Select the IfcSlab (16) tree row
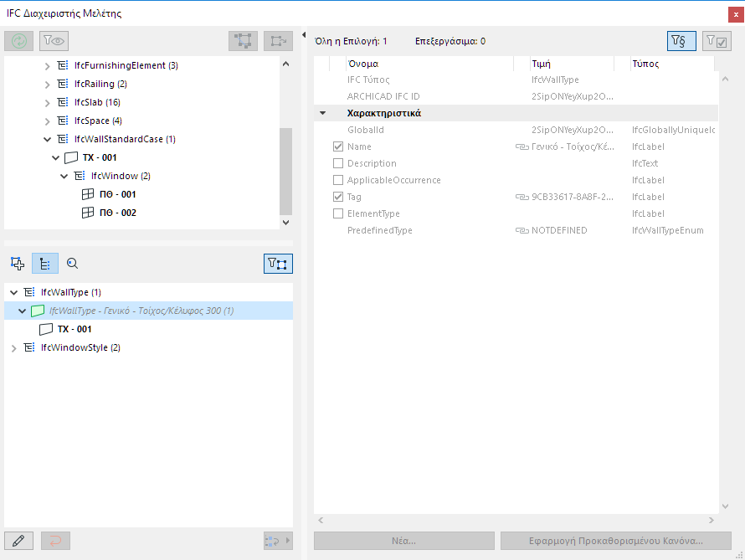This screenshot has height=560, width=745. (97, 102)
